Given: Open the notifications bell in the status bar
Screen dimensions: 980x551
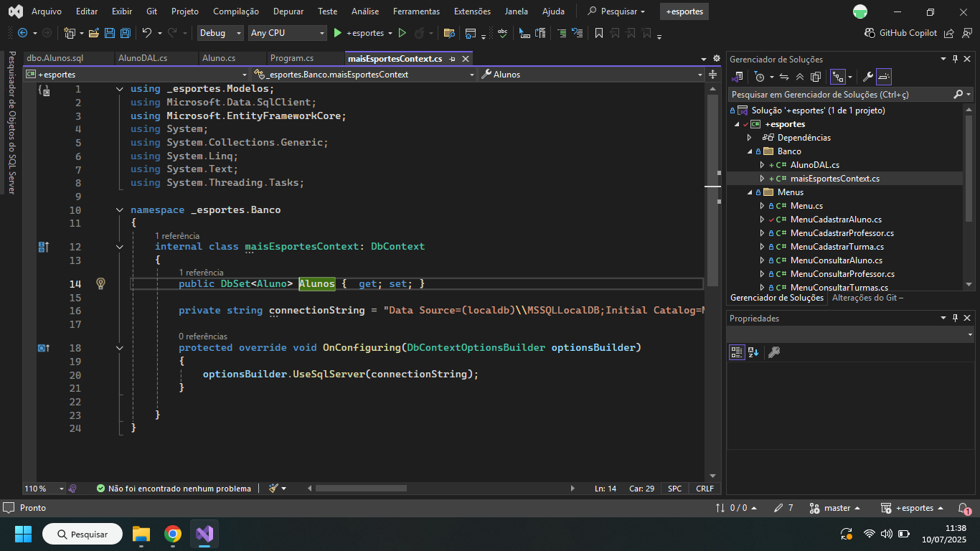Looking at the screenshot, I should point(965,508).
